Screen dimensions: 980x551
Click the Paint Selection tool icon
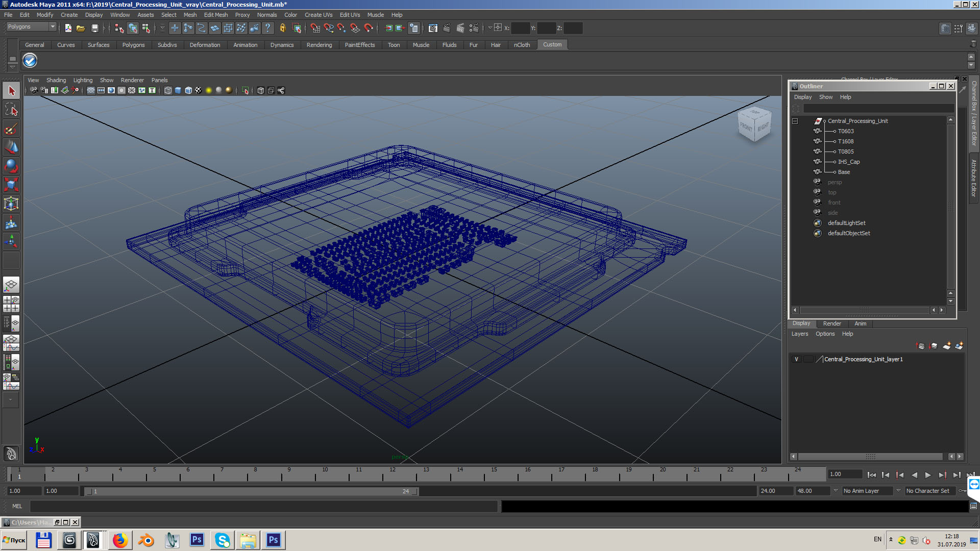(11, 129)
